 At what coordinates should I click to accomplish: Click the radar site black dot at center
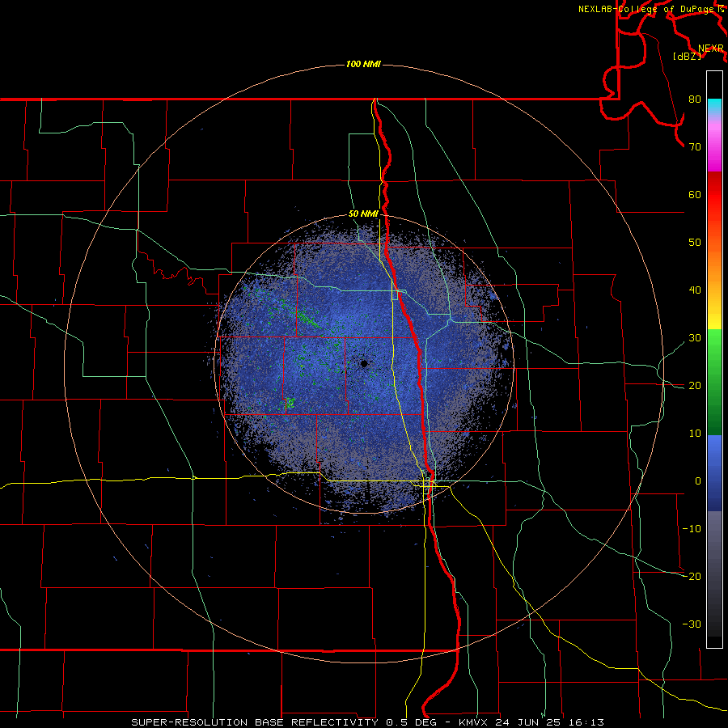click(364, 363)
